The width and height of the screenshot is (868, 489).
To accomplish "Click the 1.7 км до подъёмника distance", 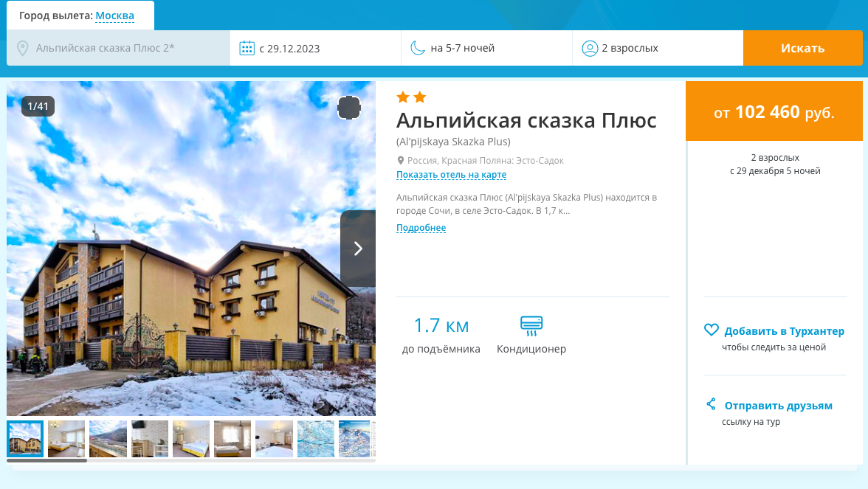I will 441,335.
